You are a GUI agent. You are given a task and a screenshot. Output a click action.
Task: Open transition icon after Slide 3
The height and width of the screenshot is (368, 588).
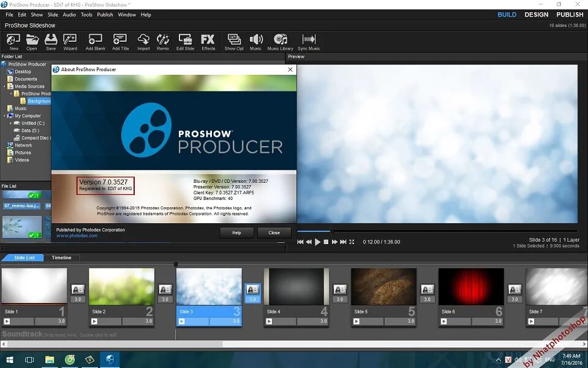pyautogui.click(x=253, y=289)
